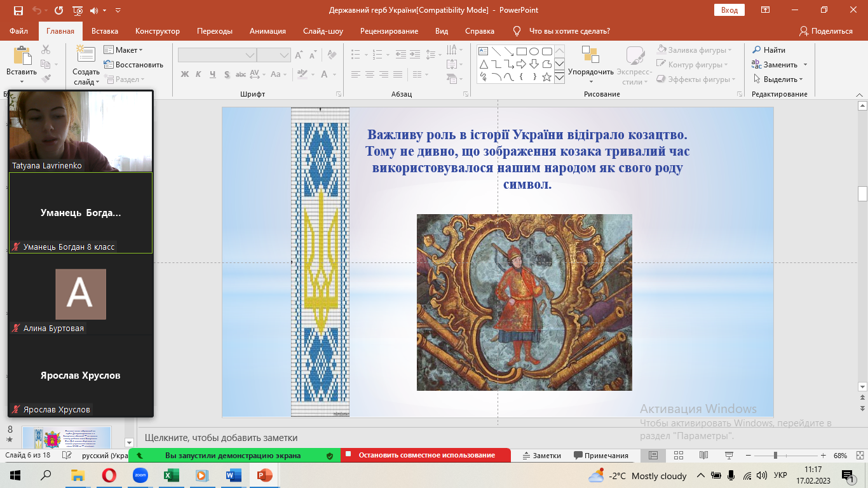Open reading view from status bar
The image size is (868, 488).
tap(703, 456)
